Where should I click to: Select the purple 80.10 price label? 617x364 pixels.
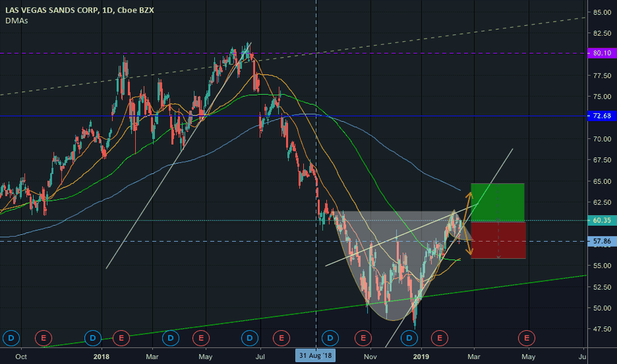pos(602,53)
